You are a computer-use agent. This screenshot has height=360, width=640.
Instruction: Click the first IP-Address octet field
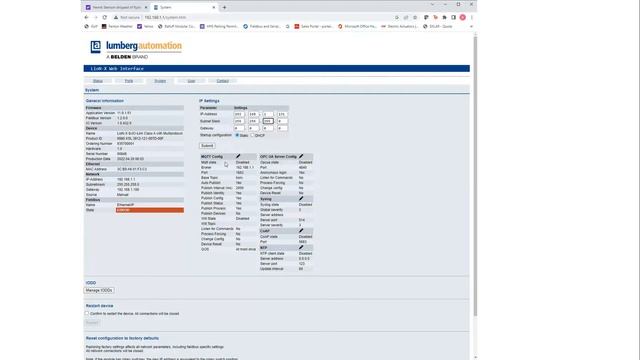point(239,114)
